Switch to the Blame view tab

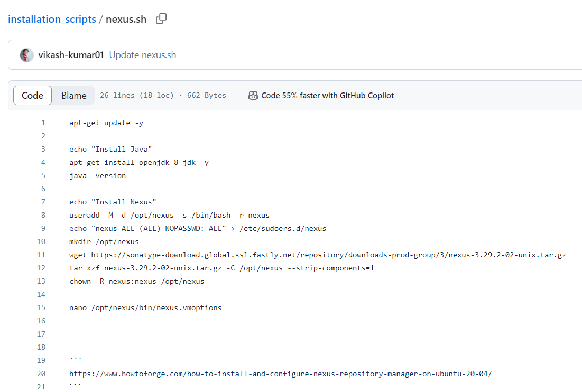pyautogui.click(x=73, y=95)
